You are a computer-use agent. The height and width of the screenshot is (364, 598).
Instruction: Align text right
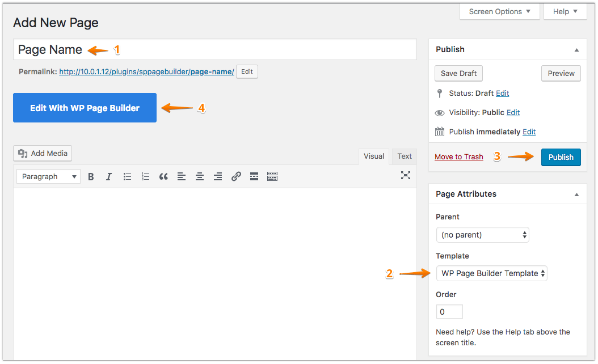pos(218,176)
